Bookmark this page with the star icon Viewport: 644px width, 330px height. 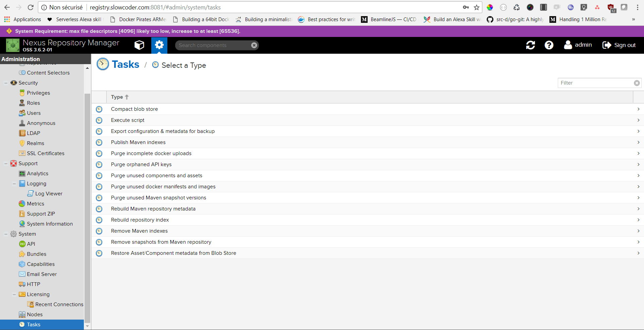pyautogui.click(x=477, y=7)
